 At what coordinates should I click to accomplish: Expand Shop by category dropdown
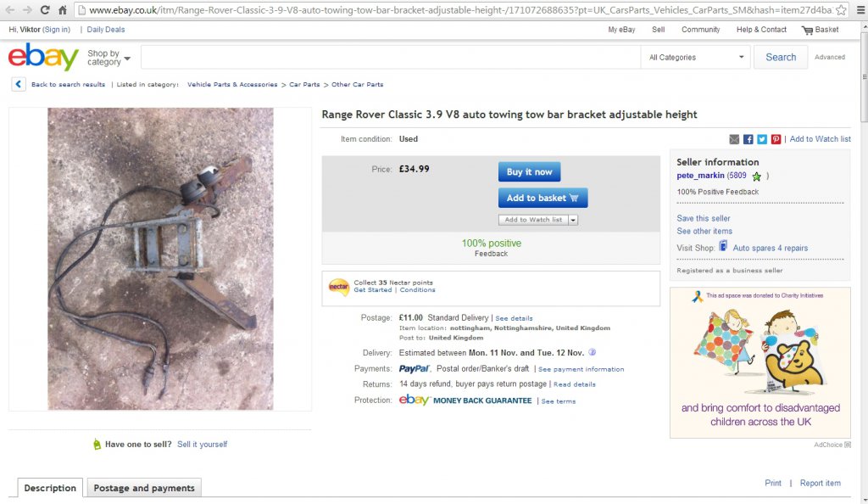click(x=108, y=58)
